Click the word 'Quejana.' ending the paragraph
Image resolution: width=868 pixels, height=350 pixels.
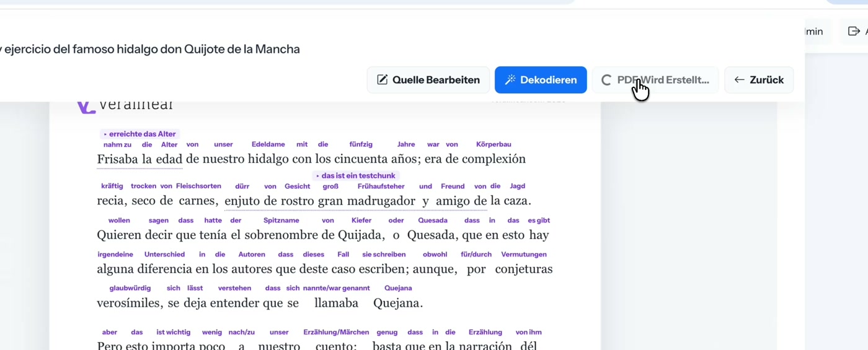tap(398, 304)
